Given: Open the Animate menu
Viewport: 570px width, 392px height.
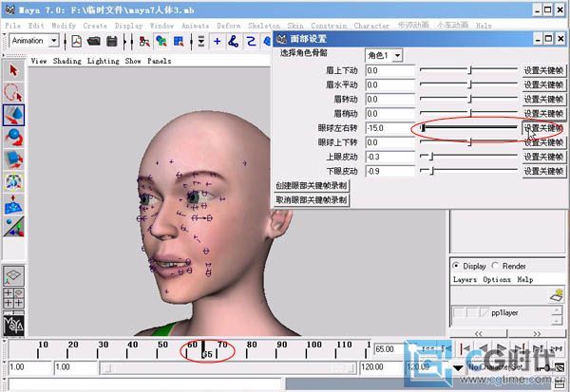Looking at the screenshot, I should point(195,26).
